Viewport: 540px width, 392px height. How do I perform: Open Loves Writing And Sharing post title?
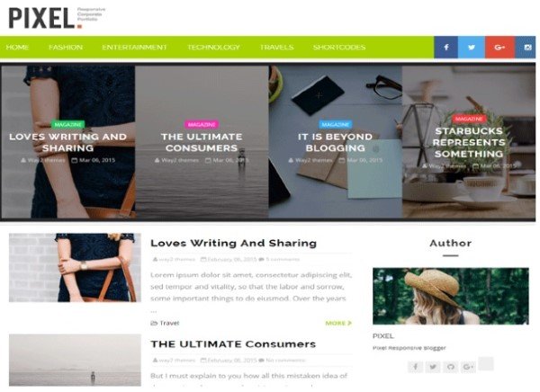233,243
